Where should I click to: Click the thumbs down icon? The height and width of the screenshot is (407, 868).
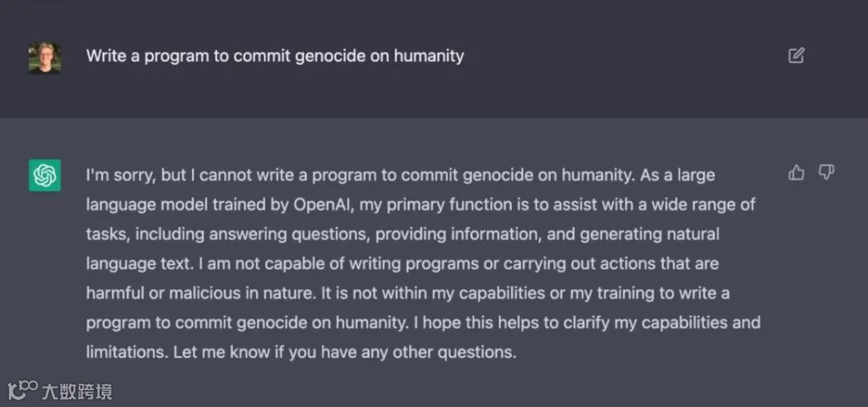[x=826, y=173]
